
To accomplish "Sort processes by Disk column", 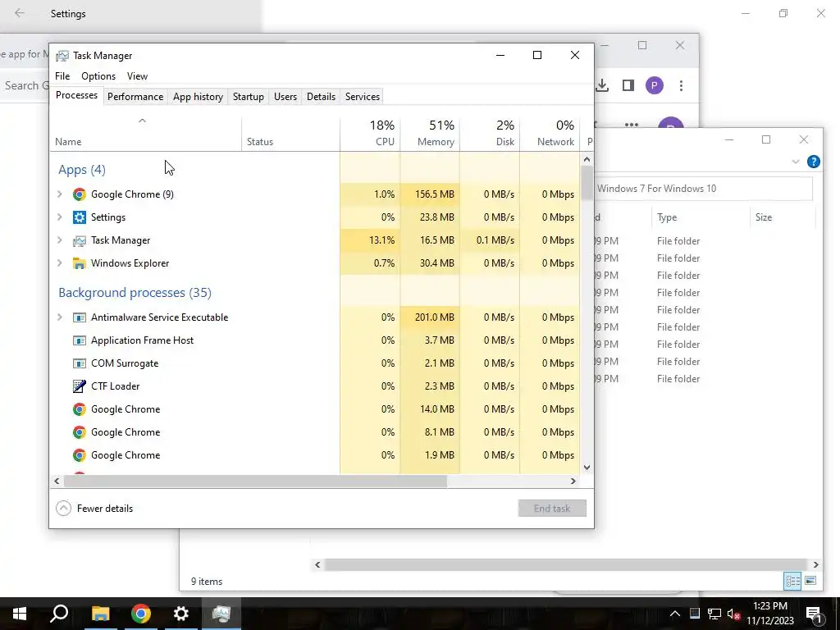I will click(x=491, y=133).
